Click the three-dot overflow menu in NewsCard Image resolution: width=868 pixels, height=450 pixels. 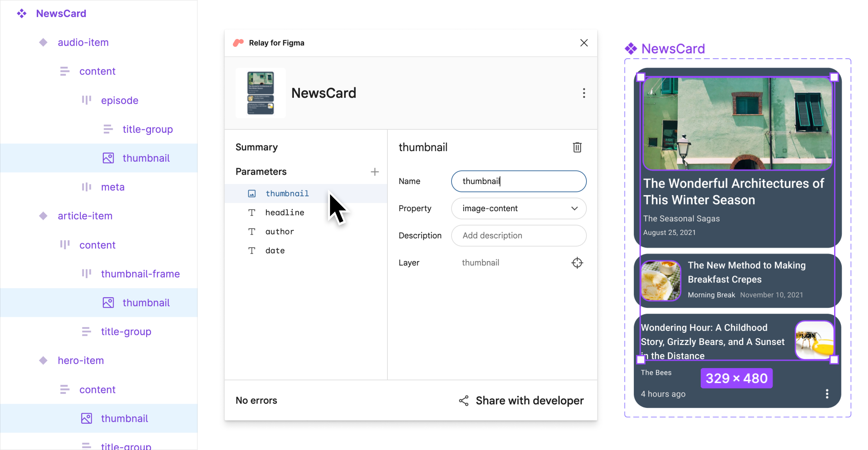584,93
